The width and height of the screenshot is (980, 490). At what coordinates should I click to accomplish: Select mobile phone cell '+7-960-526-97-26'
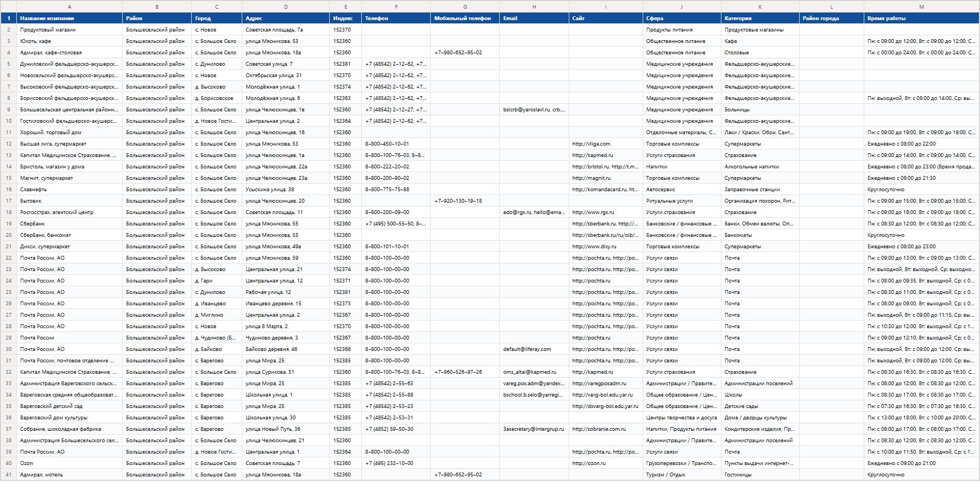tap(465, 372)
